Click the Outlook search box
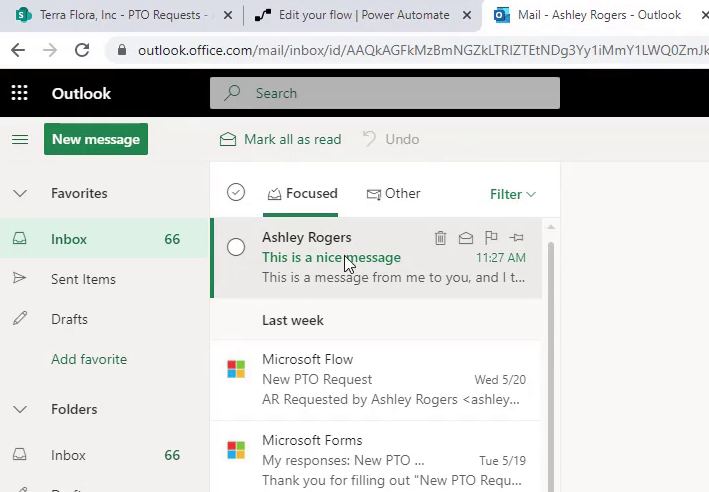This screenshot has width=709, height=492. tap(385, 93)
